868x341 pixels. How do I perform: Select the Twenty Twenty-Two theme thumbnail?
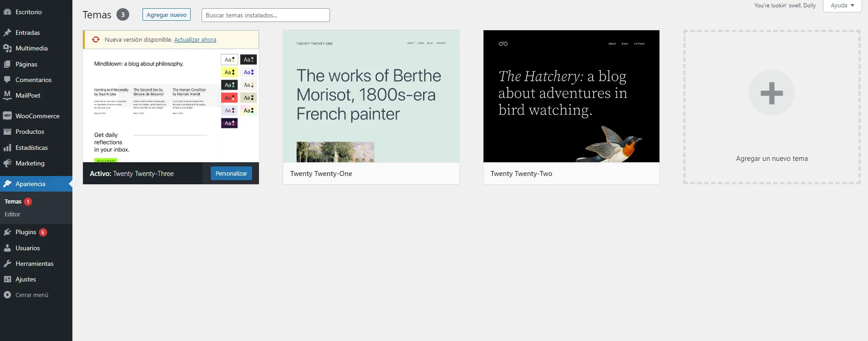pos(571,96)
